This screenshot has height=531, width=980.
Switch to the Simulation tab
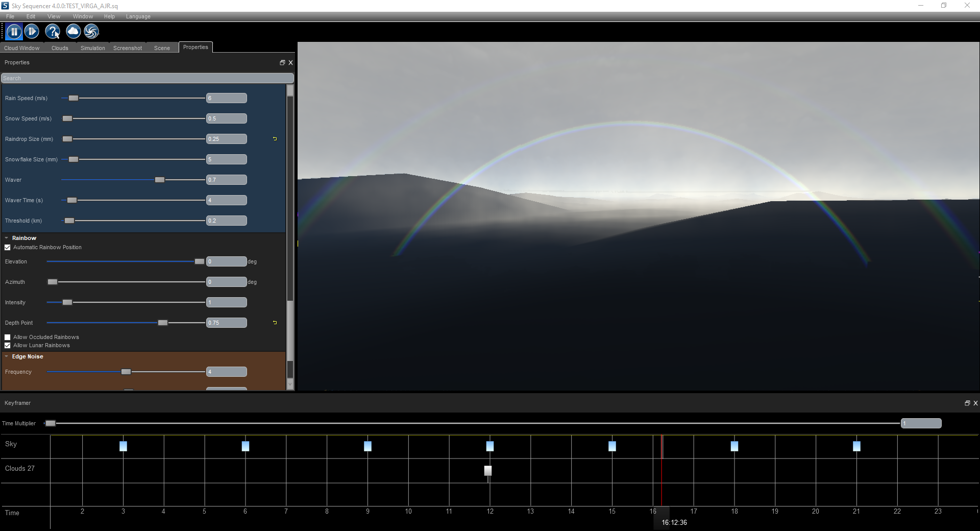[x=92, y=48]
